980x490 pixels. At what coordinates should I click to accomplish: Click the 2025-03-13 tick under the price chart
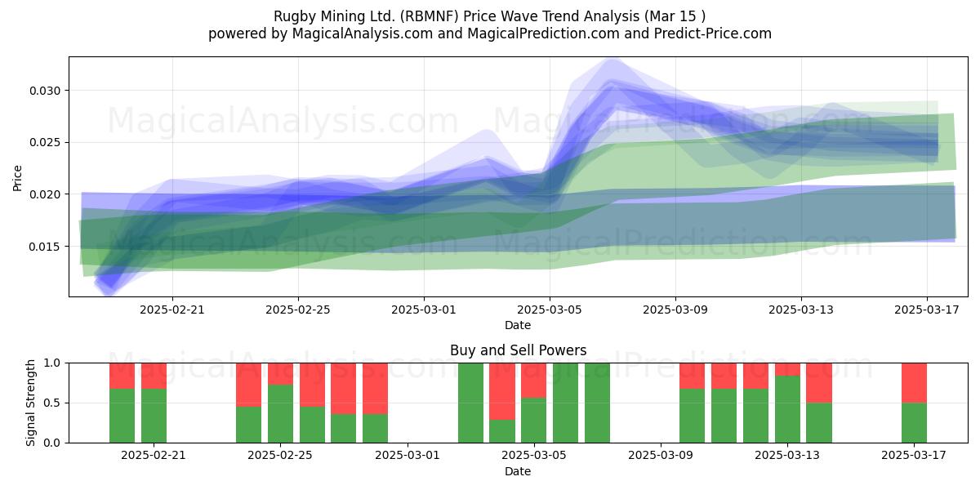pos(801,310)
